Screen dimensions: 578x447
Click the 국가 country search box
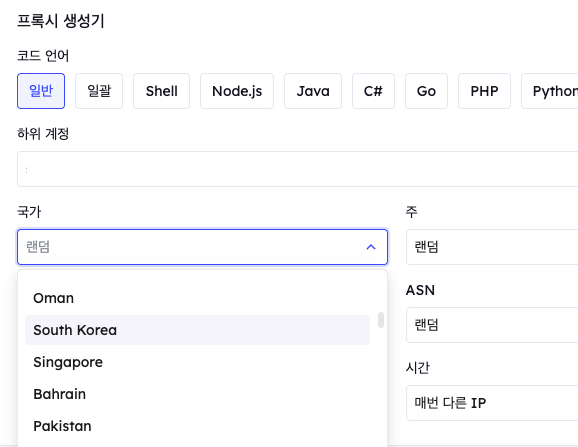click(x=202, y=247)
